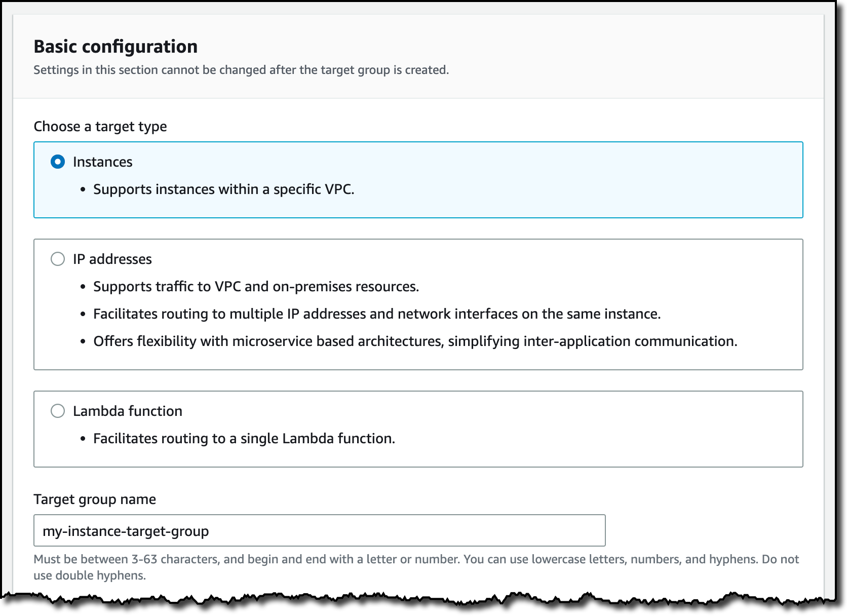Select the IP addresses radio button
The image size is (847, 616).
58,259
